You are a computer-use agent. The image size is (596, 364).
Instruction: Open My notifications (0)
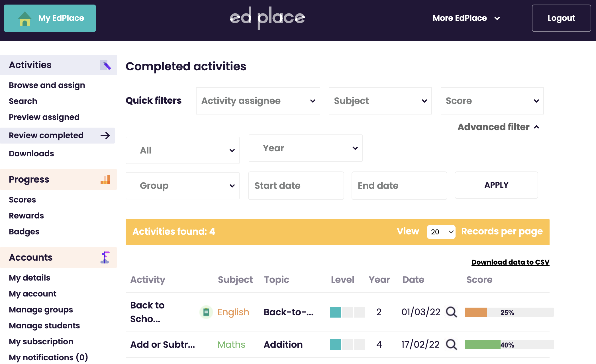(48, 357)
